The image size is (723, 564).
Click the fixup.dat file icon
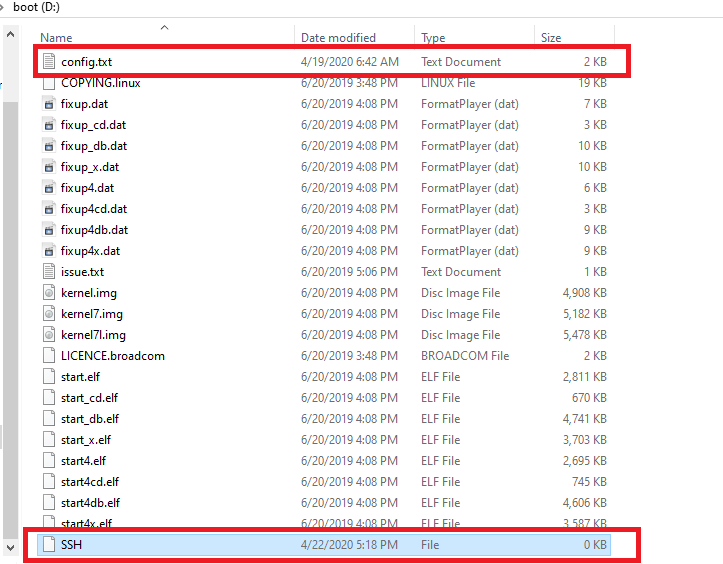click(49, 104)
